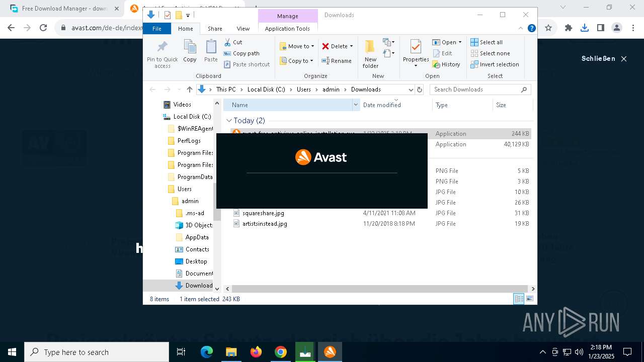Click Windows search box on taskbar
The image size is (644, 362).
pyautogui.click(x=97, y=352)
